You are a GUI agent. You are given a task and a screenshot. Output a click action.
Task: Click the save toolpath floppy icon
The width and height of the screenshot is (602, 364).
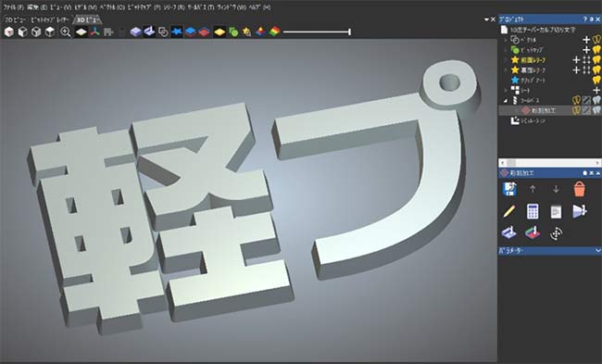(509, 189)
